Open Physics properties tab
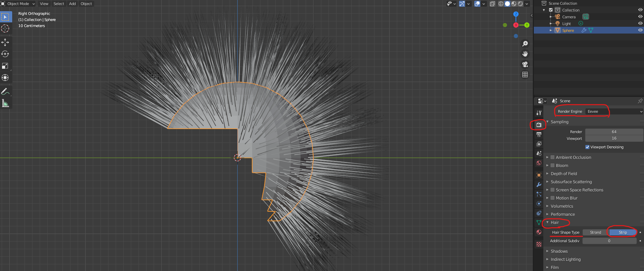This screenshot has width=644, height=271. [x=539, y=204]
